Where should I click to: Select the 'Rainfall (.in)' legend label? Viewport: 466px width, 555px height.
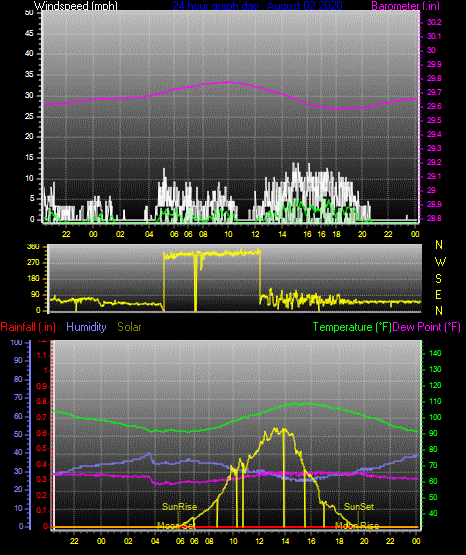[x=28, y=327]
